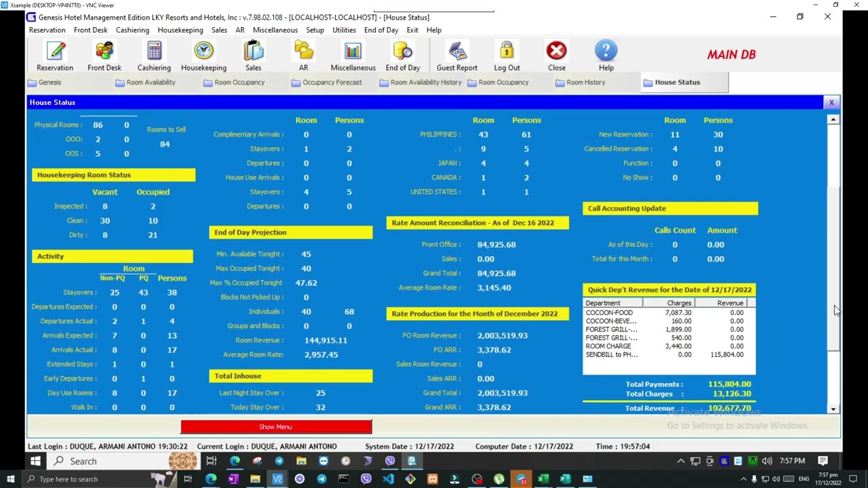The width and height of the screenshot is (868, 488).
Task: Click the remote taskbar volume speaker icon
Action: [767, 461]
